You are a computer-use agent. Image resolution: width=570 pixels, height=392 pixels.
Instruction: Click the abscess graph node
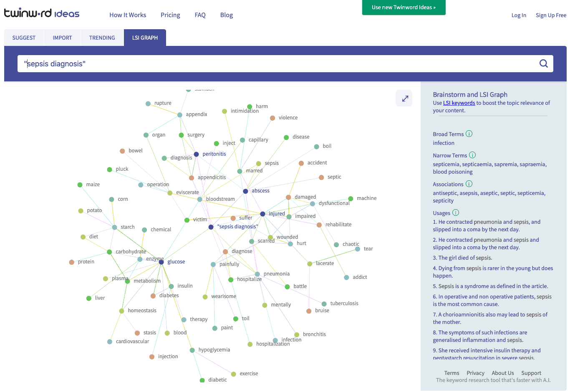tap(245, 191)
